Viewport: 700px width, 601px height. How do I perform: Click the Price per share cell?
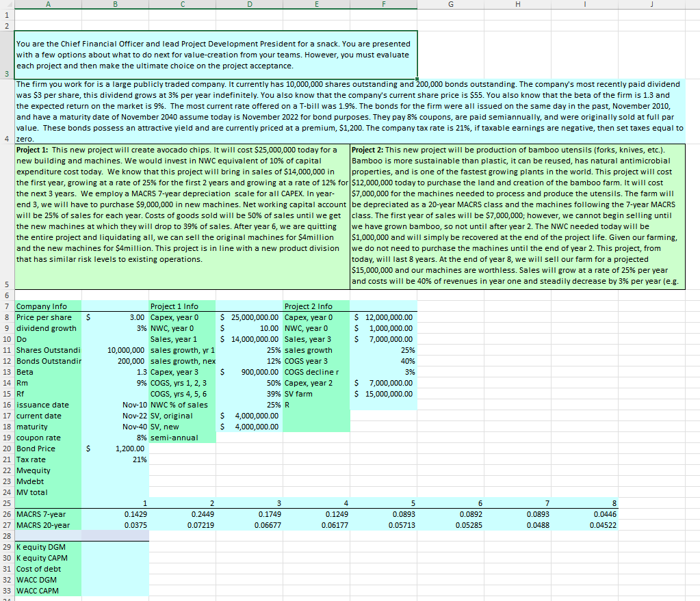[x=47, y=317]
